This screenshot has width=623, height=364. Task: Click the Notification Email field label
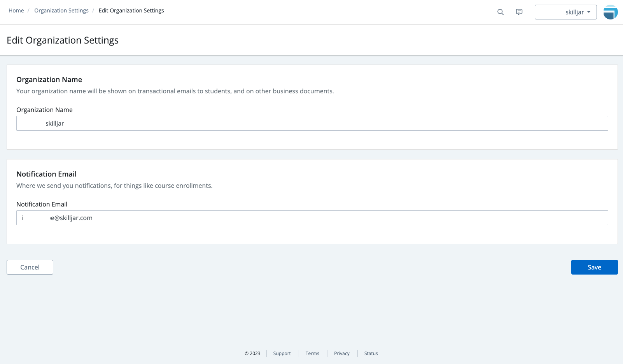pos(42,204)
